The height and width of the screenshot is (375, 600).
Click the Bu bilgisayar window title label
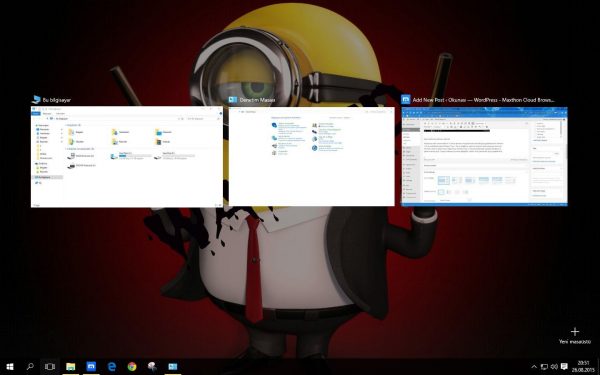[x=56, y=100]
